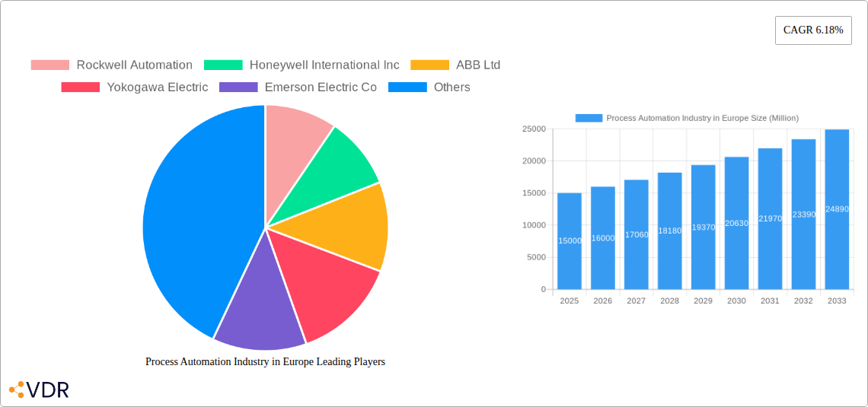Select the Rockwell Automation legend label

tap(135, 65)
